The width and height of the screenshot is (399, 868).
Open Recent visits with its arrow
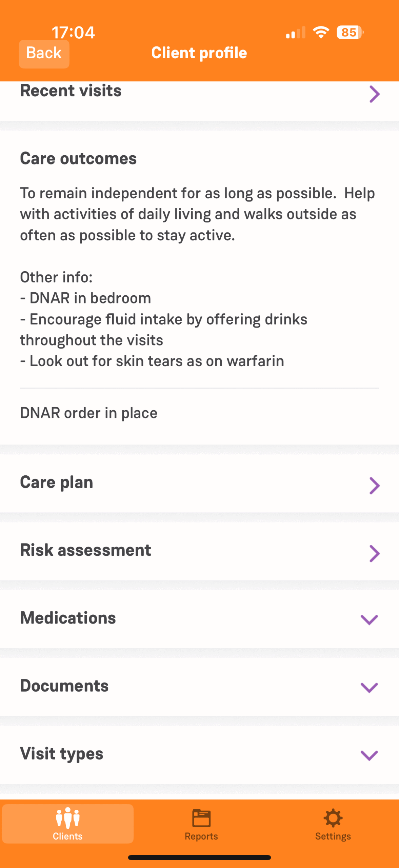(x=374, y=94)
